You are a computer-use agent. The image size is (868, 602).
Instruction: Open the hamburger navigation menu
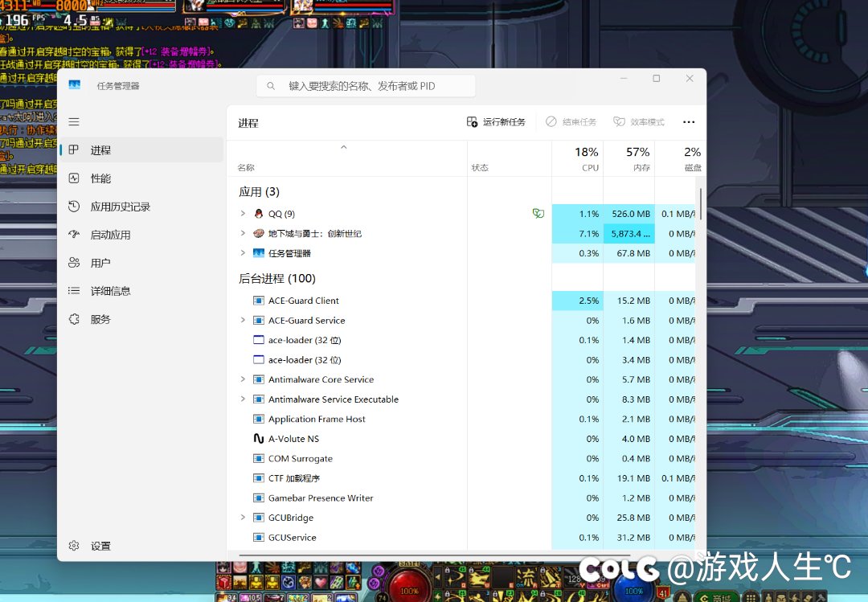pyautogui.click(x=74, y=122)
